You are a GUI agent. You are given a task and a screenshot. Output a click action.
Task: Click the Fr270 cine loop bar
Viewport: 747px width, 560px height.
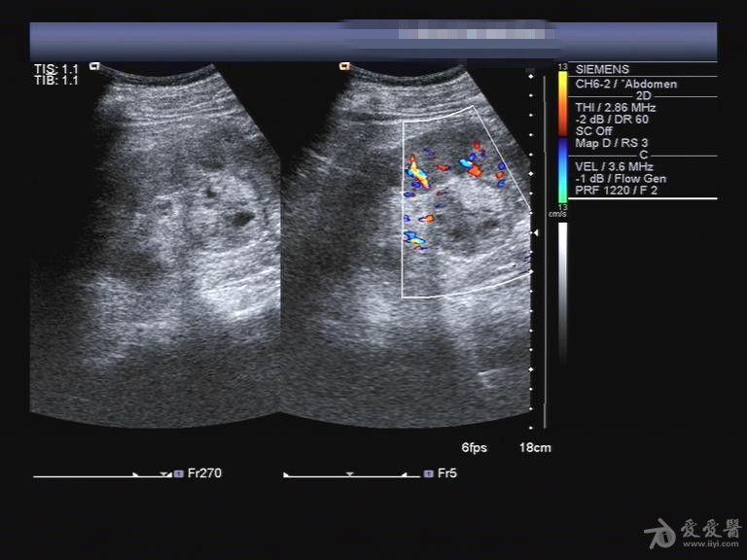(x=102, y=475)
